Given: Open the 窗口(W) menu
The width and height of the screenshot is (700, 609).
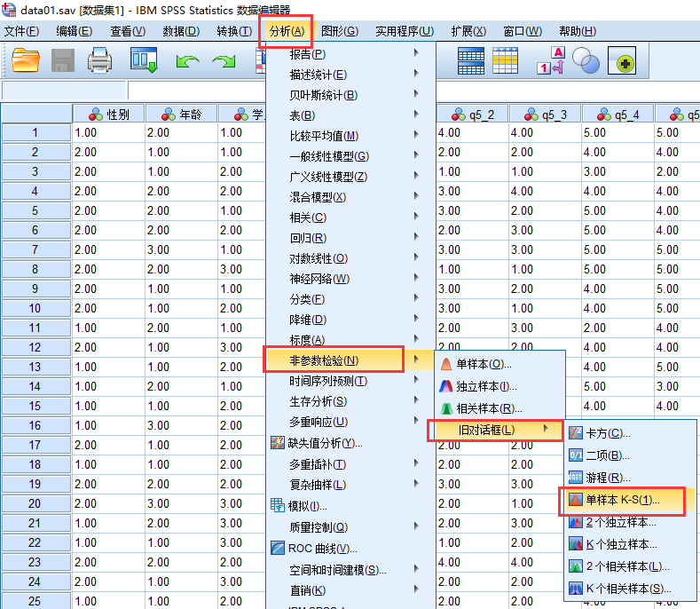Looking at the screenshot, I should (x=523, y=31).
